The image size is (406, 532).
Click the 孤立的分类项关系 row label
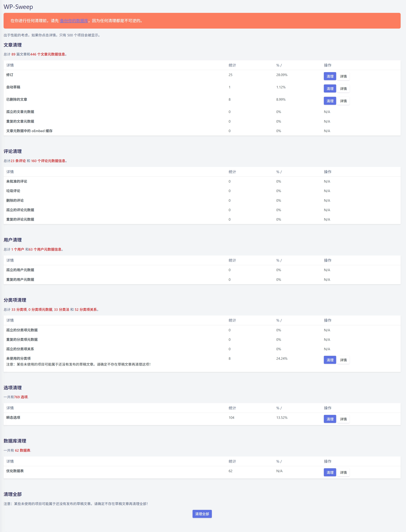tap(20, 349)
